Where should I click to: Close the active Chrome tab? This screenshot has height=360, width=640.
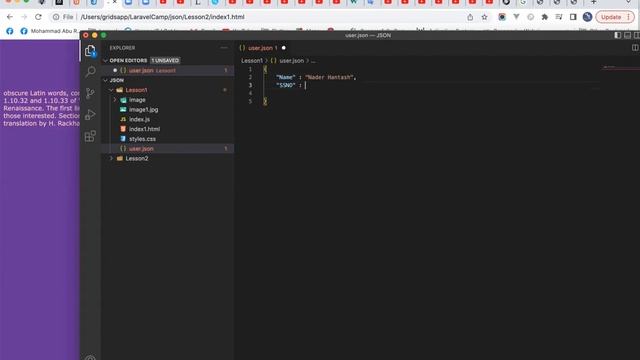(115, 2)
